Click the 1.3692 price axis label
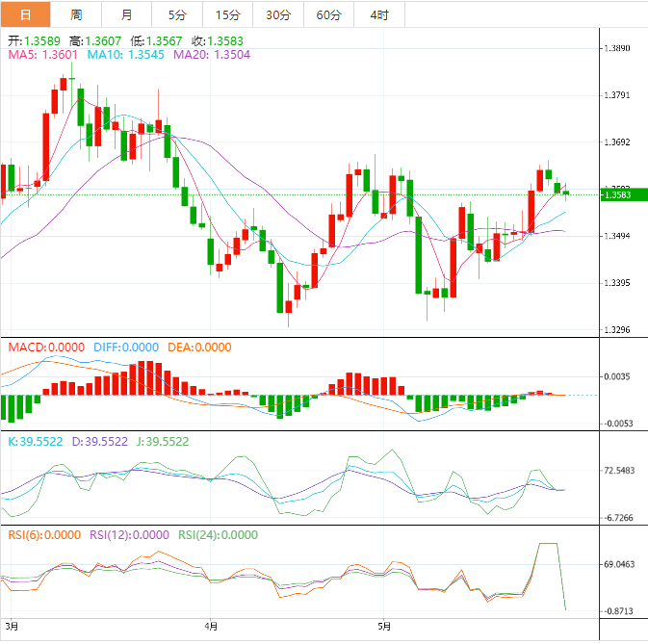648x644 pixels. (x=617, y=142)
